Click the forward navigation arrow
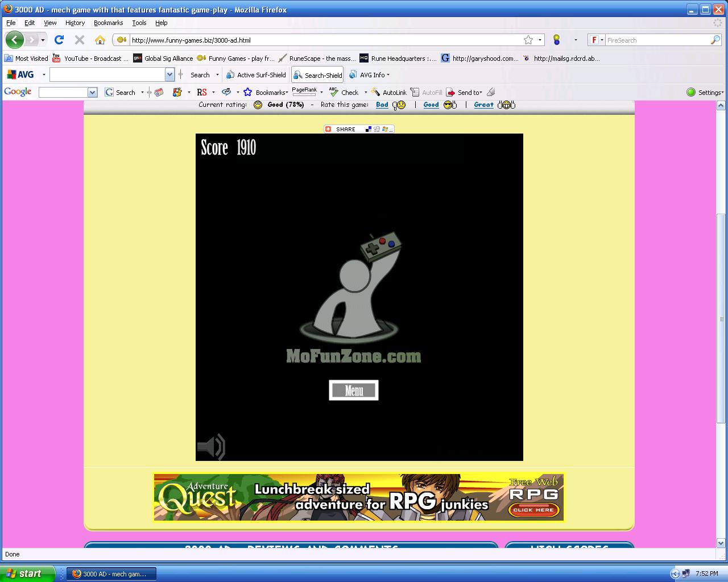 31,40
